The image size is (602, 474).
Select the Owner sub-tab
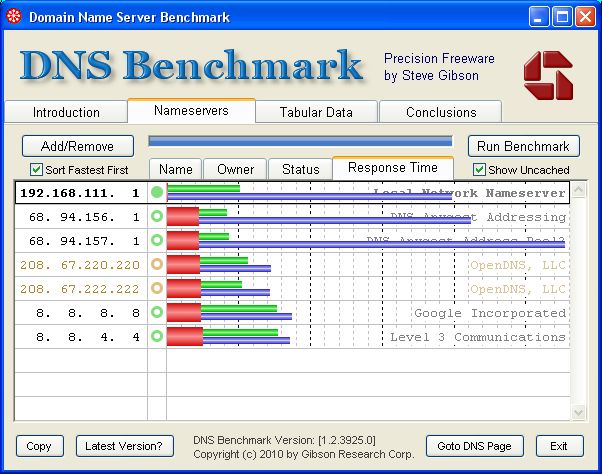236,170
